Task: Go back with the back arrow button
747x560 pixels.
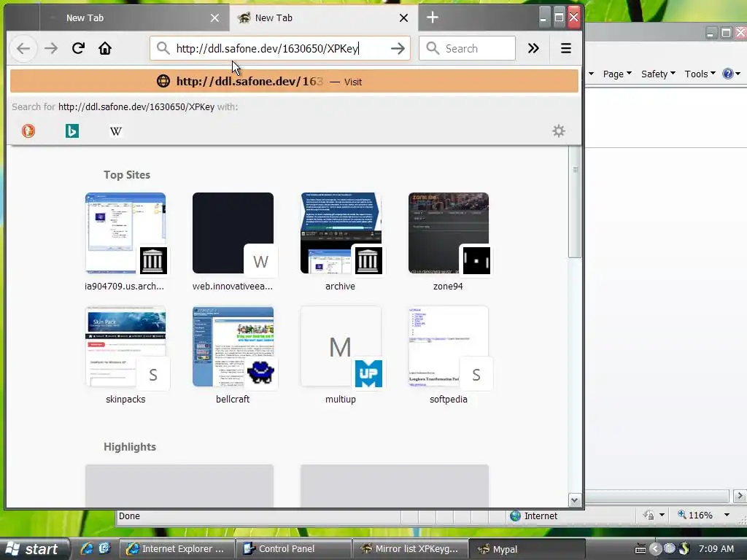Action: coord(23,48)
